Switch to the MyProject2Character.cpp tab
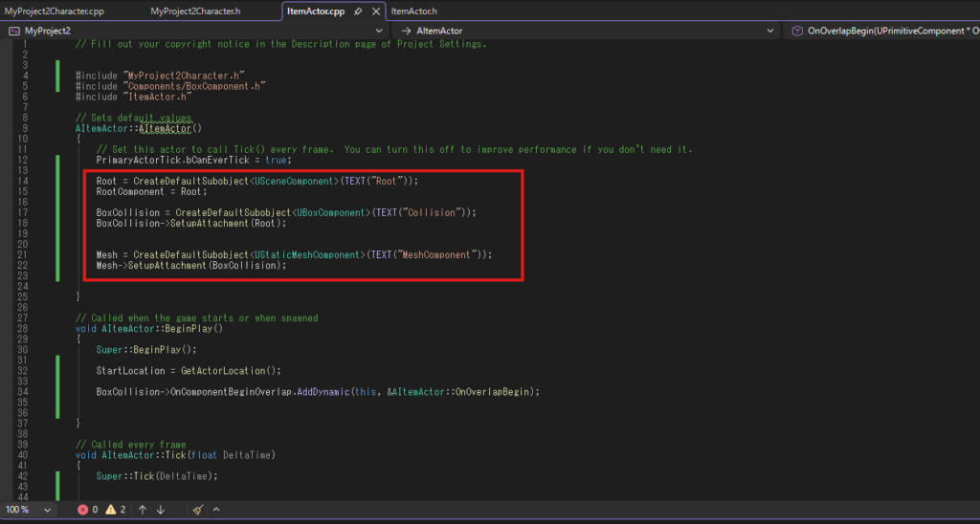This screenshot has width=980, height=524. tap(54, 11)
